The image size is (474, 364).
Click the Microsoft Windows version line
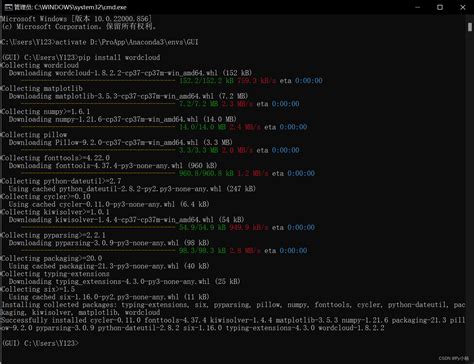(76, 19)
